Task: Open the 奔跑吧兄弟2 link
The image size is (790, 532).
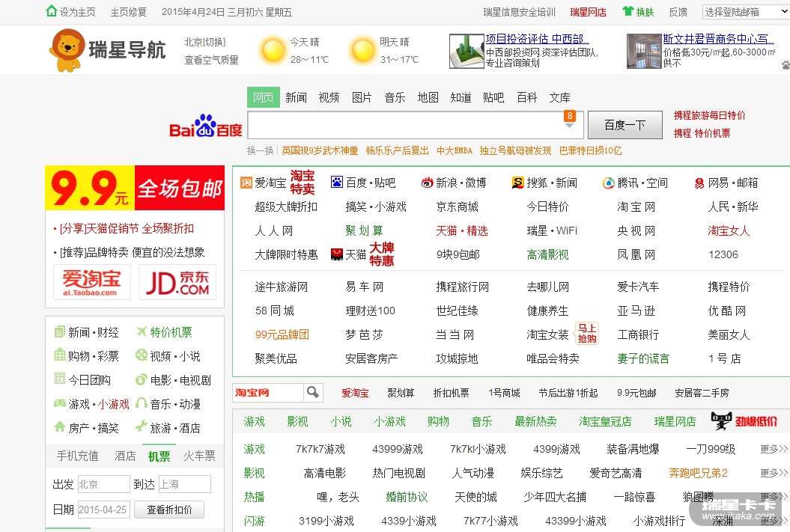Action: coord(698,473)
